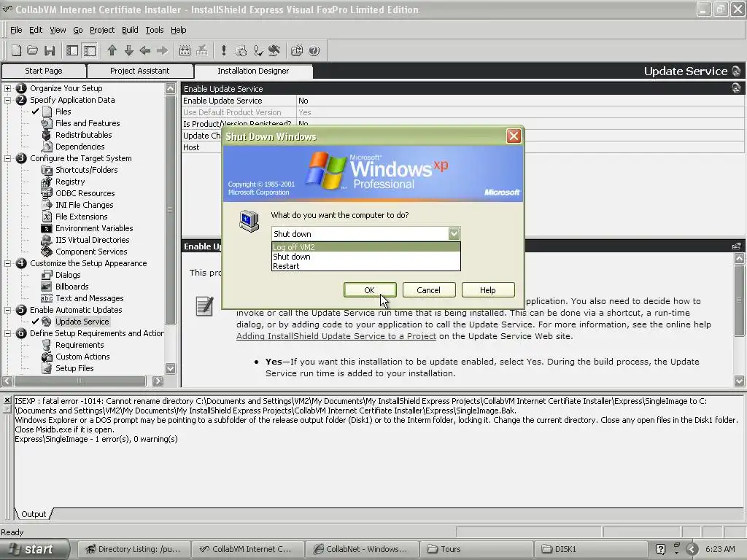Open Billboards item in tree
Image resolution: width=747 pixels, height=560 pixels.
(x=72, y=287)
